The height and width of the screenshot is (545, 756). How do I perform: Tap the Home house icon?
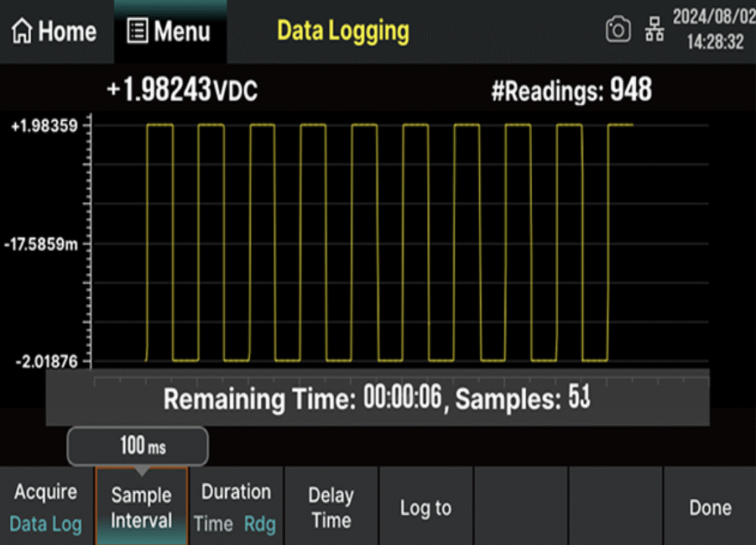(22, 31)
